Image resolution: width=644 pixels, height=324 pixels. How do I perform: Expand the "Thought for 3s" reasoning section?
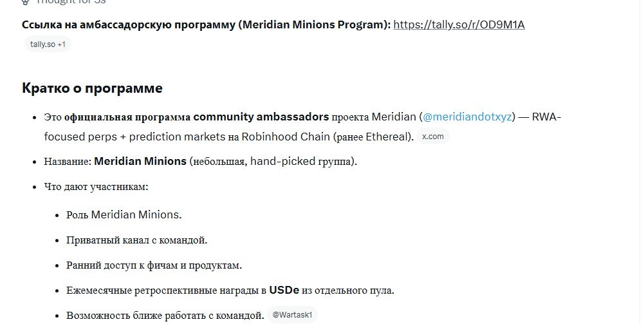point(71,2)
